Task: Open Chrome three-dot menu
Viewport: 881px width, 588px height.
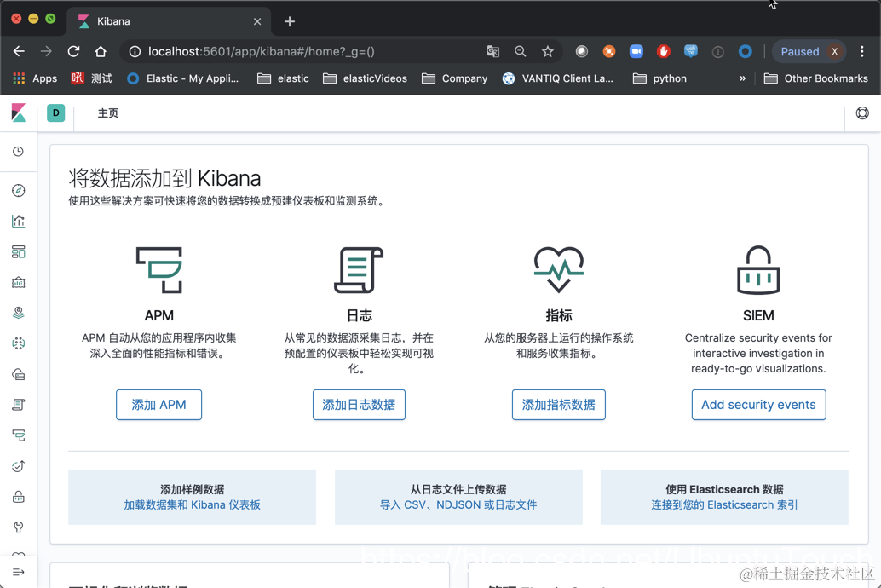Action: pyautogui.click(x=862, y=52)
